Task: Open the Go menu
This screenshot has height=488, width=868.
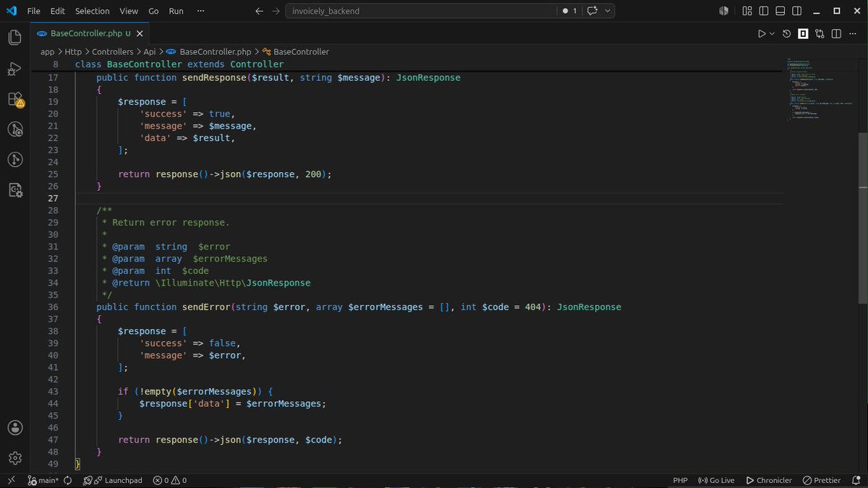Action: (153, 11)
